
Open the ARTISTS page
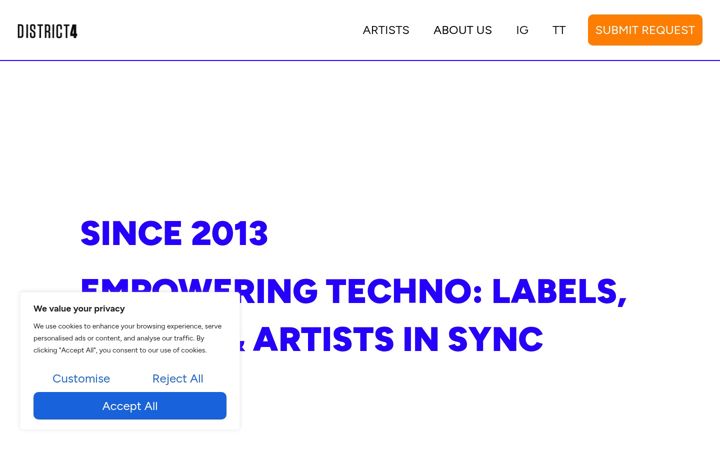click(386, 30)
